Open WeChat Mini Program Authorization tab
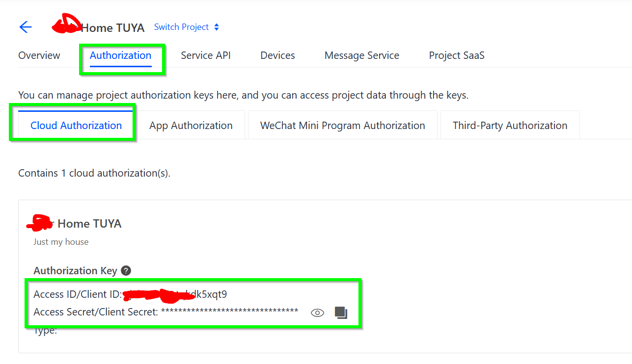This screenshot has height=364, width=632. point(343,125)
